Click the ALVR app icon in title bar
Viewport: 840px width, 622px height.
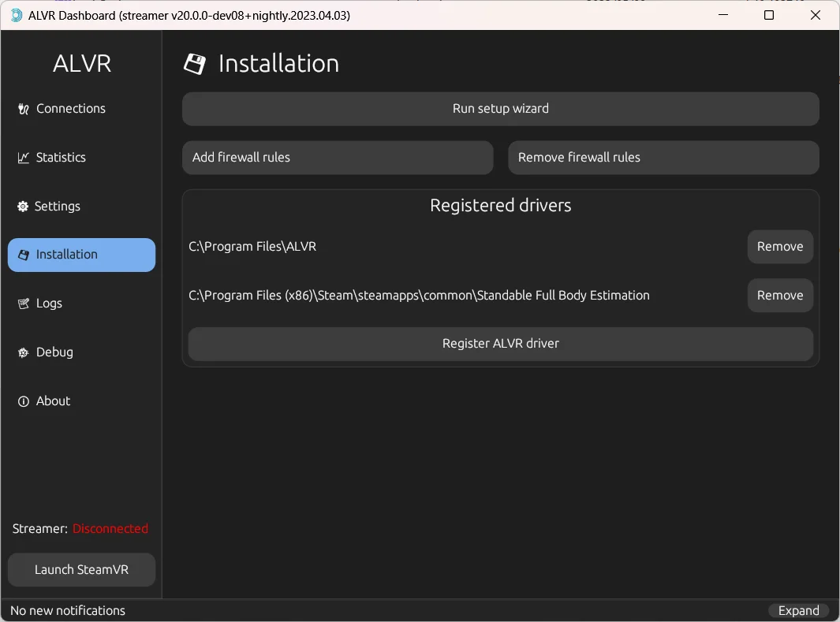[x=16, y=15]
